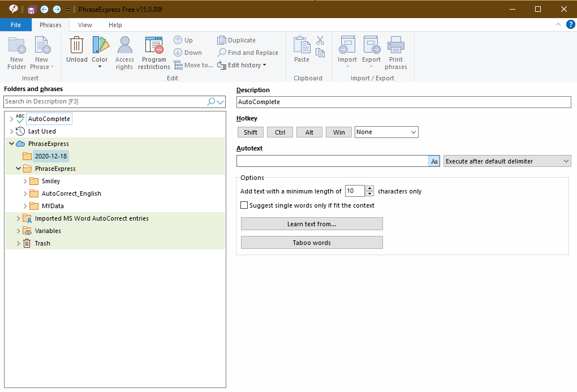
Task: Expand the Variables folder
Action: tap(19, 231)
